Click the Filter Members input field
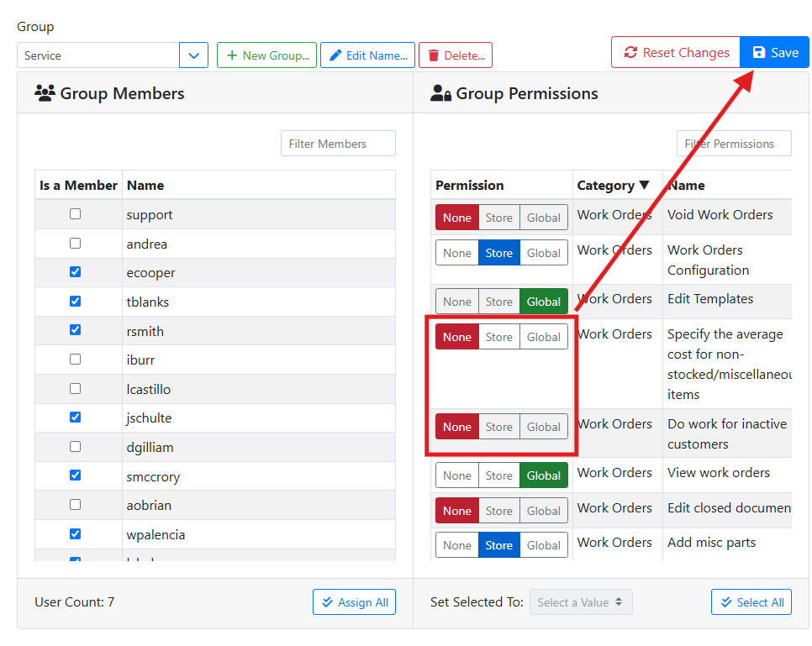 (337, 144)
